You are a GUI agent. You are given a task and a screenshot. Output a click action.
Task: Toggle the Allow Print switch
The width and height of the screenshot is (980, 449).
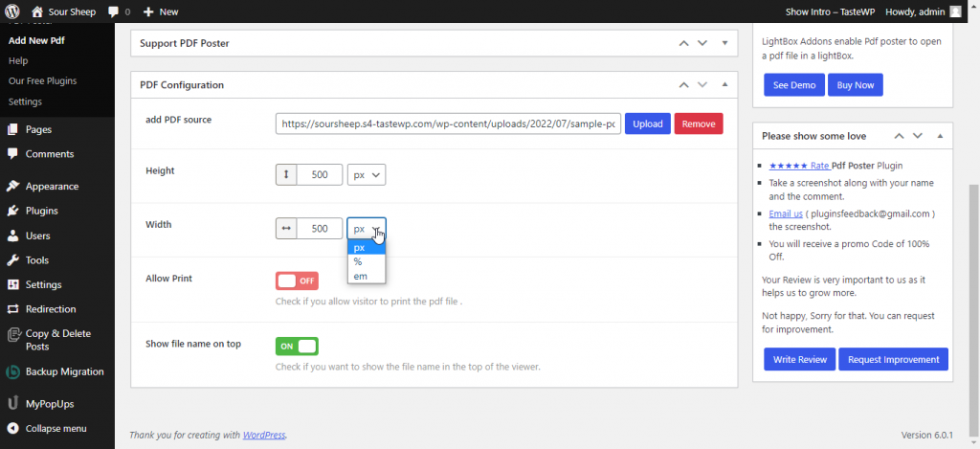coord(297,281)
